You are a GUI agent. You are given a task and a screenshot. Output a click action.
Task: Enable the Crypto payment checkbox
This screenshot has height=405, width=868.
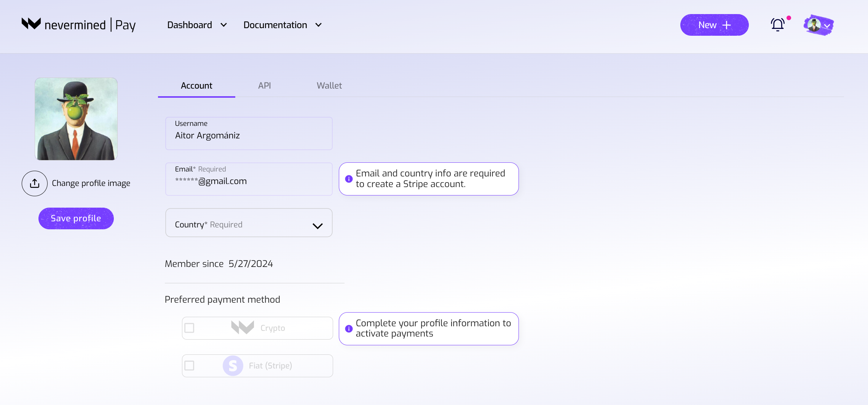tap(189, 328)
